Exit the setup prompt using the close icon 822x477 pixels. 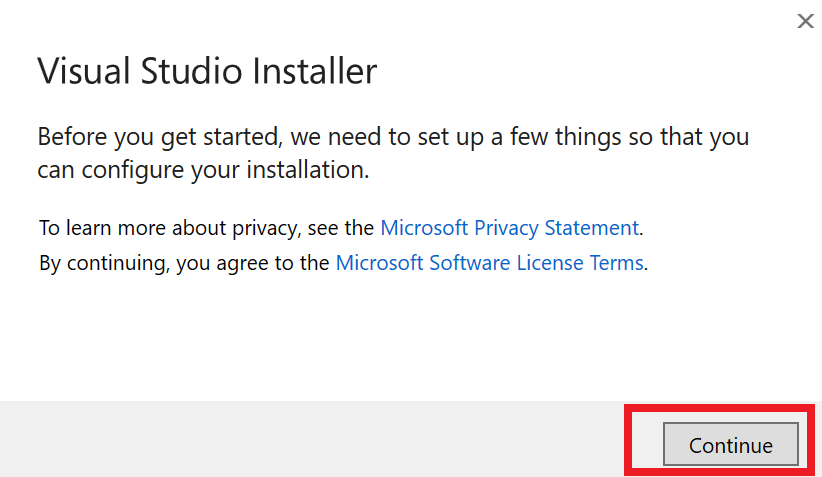click(x=805, y=21)
